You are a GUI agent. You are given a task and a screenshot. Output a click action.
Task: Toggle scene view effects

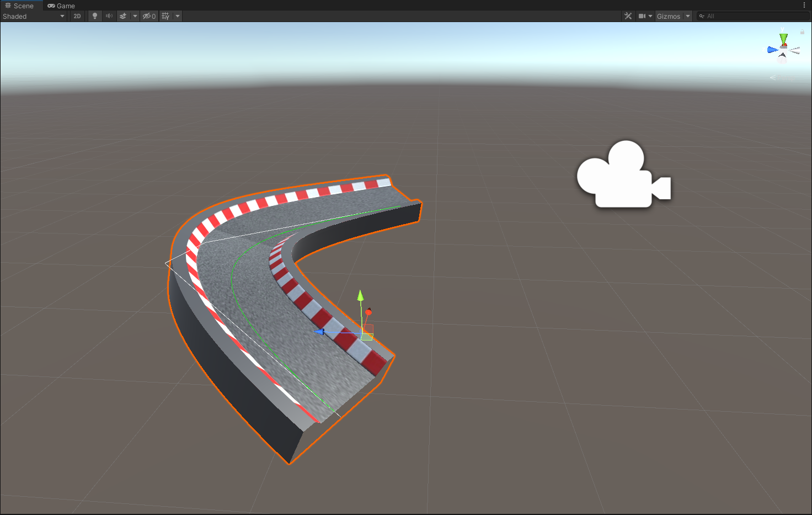[x=123, y=16]
